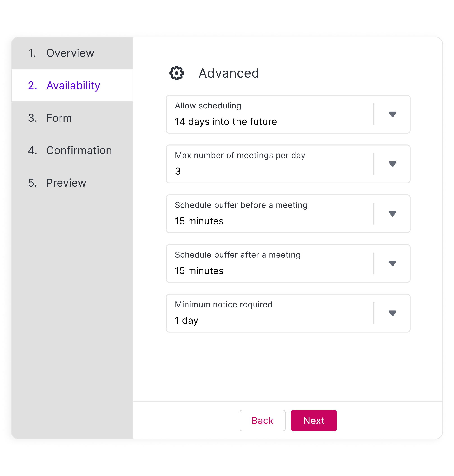This screenshot has width=454, height=476.
Task: Expand the Schedule buffer after a meeting dropdown
Action: click(x=392, y=264)
